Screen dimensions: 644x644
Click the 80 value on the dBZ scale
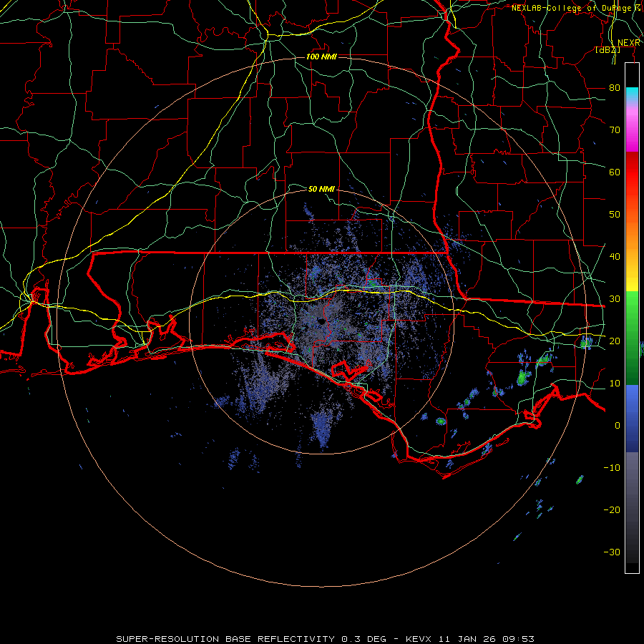[x=615, y=88]
